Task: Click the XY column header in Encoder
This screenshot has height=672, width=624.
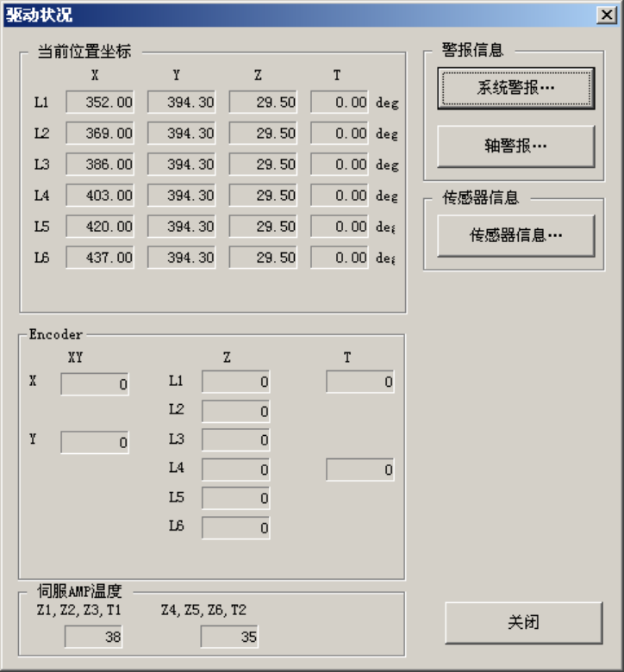Action: (x=76, y=358)
